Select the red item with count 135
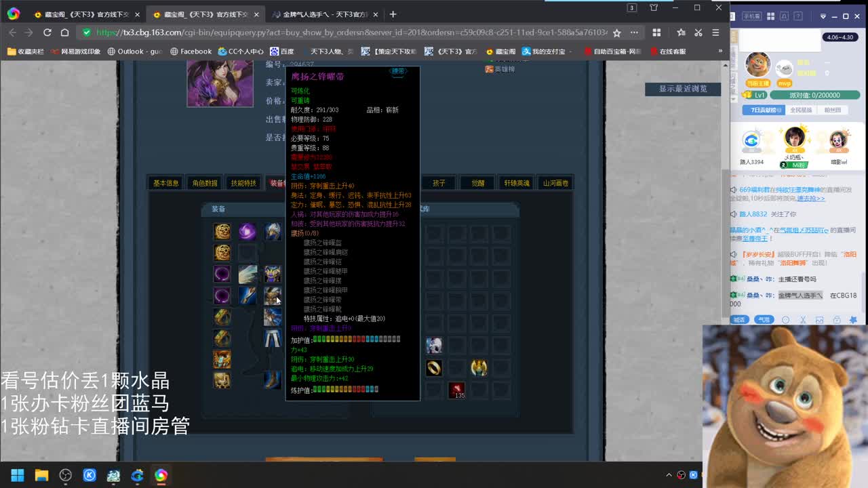The image size is (868, 488). (x=456, y=390)
